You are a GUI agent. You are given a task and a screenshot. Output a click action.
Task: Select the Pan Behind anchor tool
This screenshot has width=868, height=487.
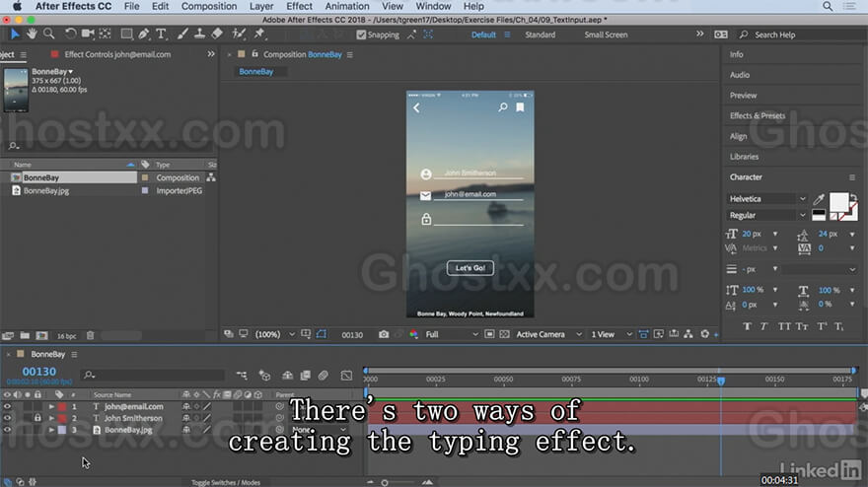point(106,35)
